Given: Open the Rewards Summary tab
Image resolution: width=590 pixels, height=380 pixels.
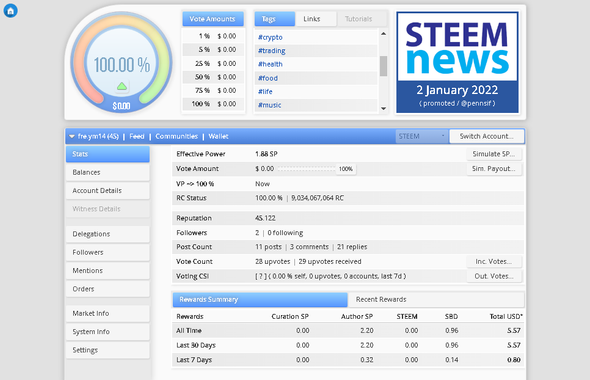Looking at the screenshot, I should (x=260, y=299).
